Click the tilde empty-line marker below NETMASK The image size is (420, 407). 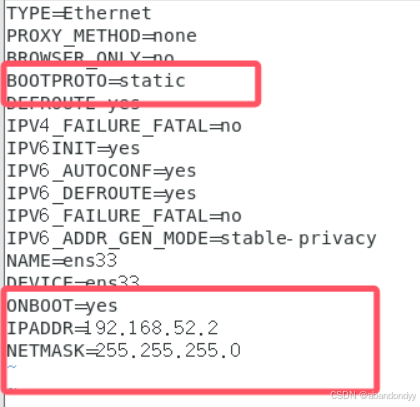[12, 367]
